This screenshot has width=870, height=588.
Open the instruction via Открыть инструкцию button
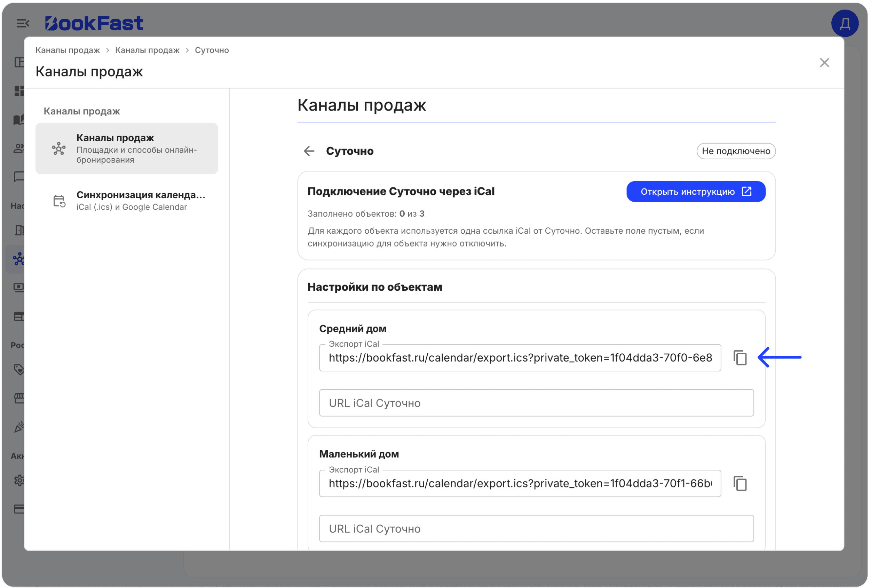point(696,192)
